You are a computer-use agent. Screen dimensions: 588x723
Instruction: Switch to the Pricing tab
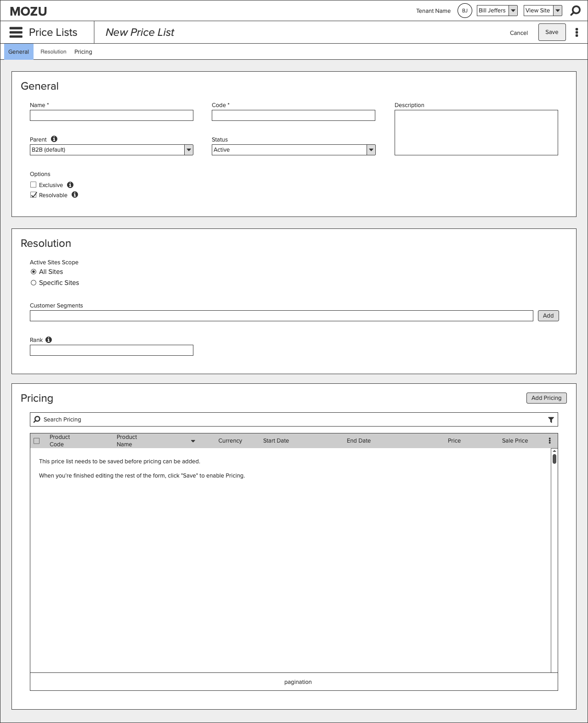click(83, 51)
